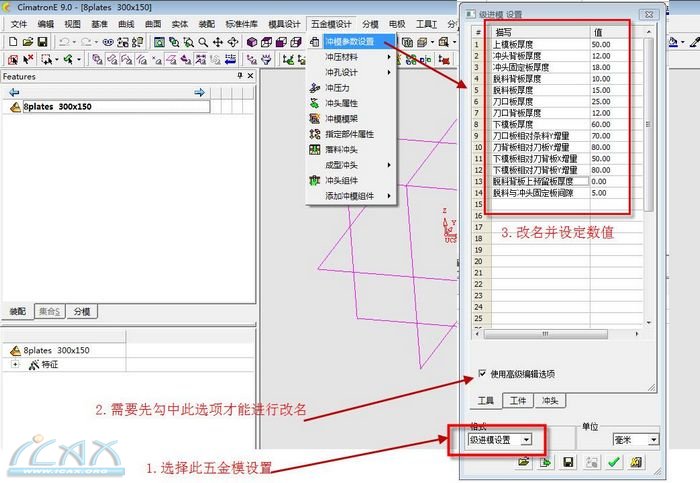This screenshot has width=700, height=483.
Task: Select the Pan (four-arrow) tool
Action: (218, 42)
